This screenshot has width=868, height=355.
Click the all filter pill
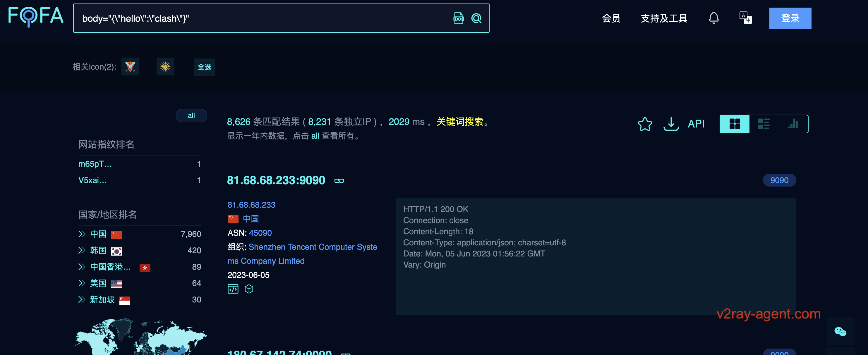tap(191, 116)
